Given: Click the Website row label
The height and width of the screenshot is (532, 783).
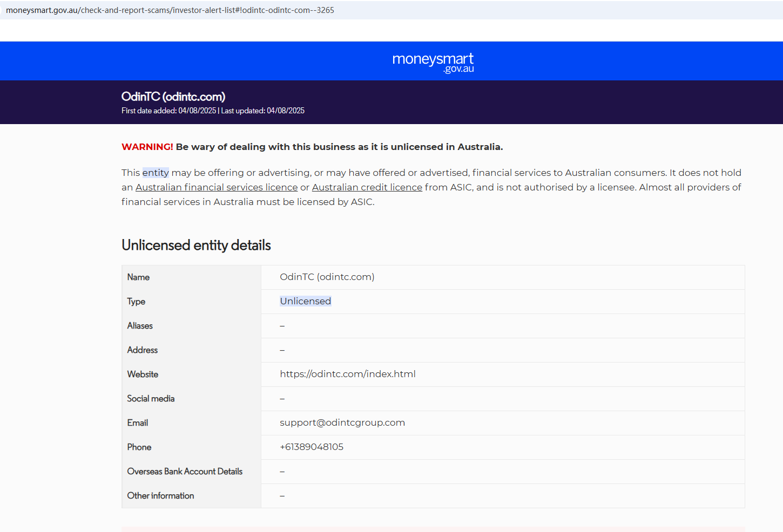Looking at the screenshot, I should coord(143,374).
